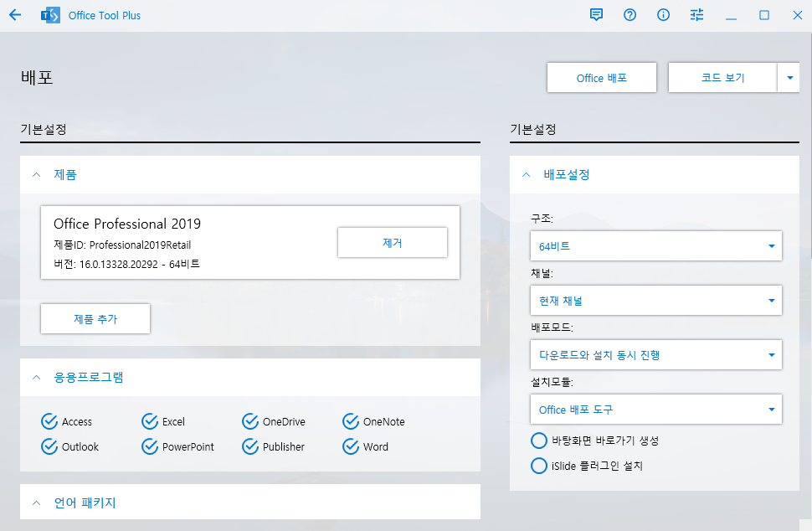Open the 채널 현재 채널 dropdown
This screenshot has width=812, height=531.
[655, 301]
